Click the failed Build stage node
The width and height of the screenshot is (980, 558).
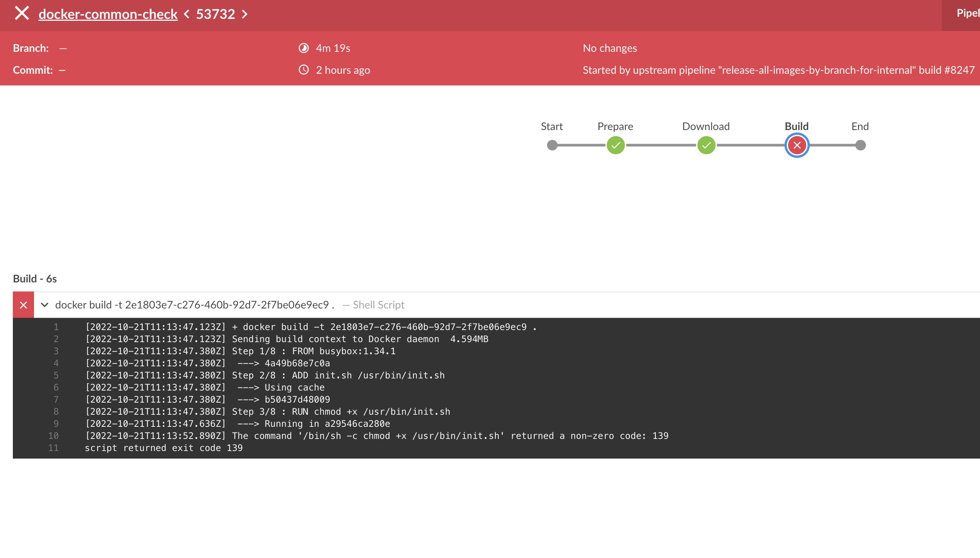click(796, 145)
